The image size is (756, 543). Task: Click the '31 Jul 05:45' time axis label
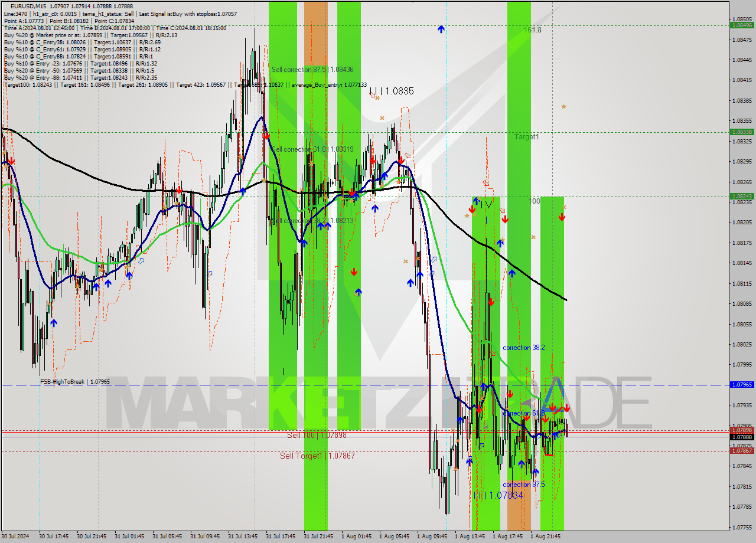point(167,537)
